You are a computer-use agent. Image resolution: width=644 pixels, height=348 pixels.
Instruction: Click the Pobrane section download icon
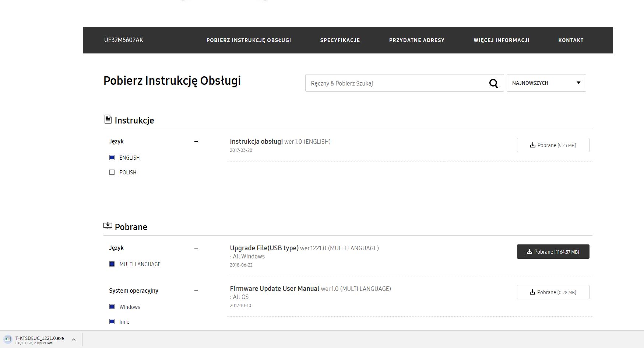click(108, 226)
